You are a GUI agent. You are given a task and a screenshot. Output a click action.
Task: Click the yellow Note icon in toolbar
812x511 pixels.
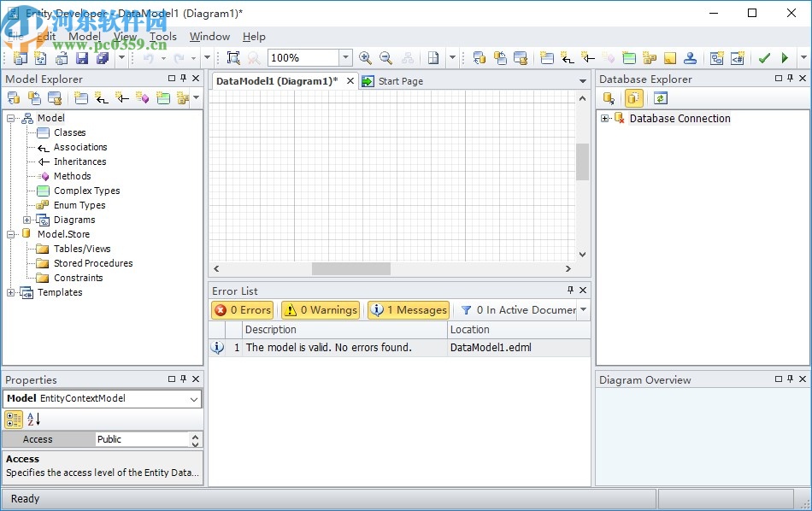click(670, 58)
